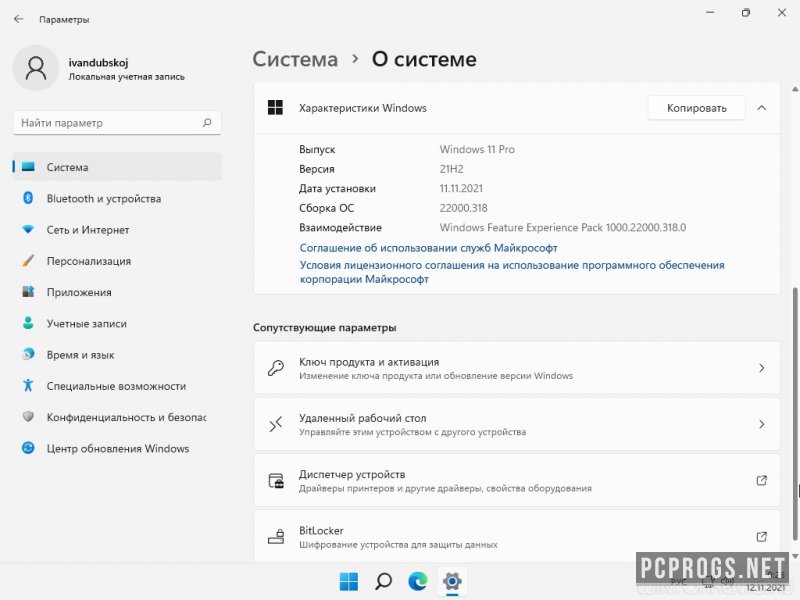Open the Система category label
The width and height of the screenshot is (800, 600).
click(67, 167)
